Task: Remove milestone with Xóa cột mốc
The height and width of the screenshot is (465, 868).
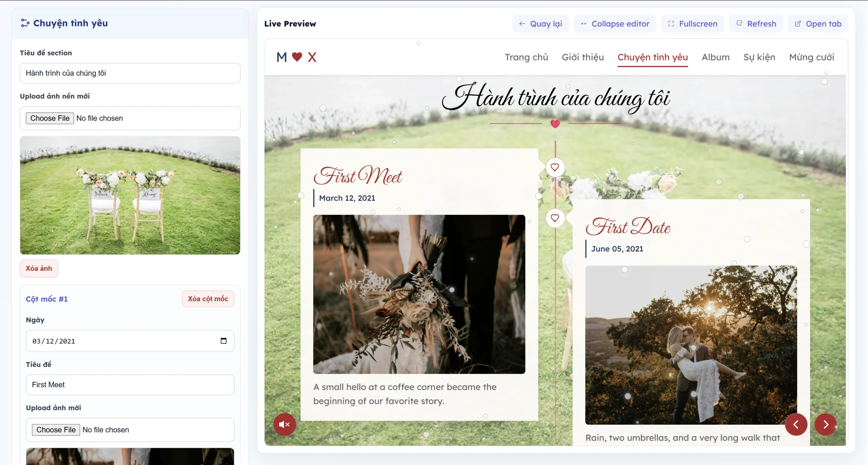Action: (208, 299)
